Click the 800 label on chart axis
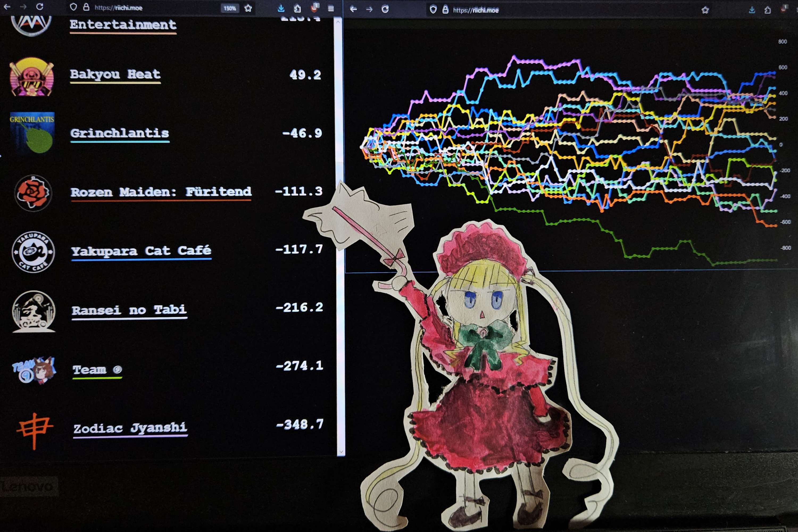 782,42
